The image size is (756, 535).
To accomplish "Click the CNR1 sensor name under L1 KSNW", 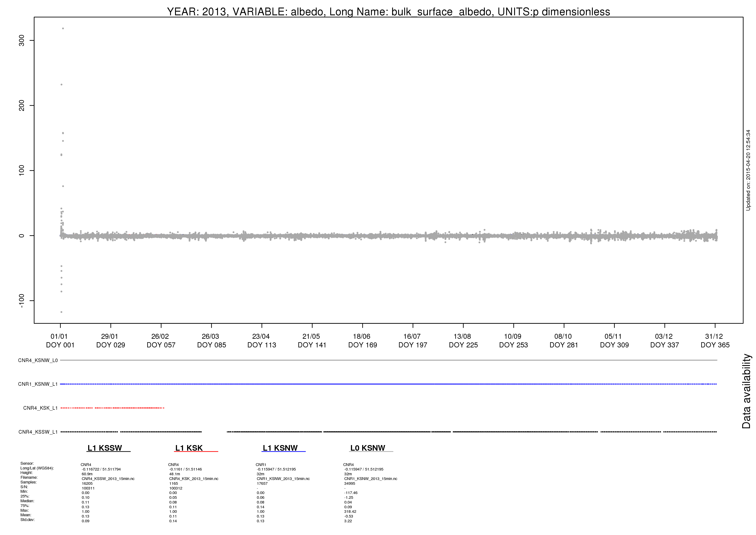I will (261, 464).
